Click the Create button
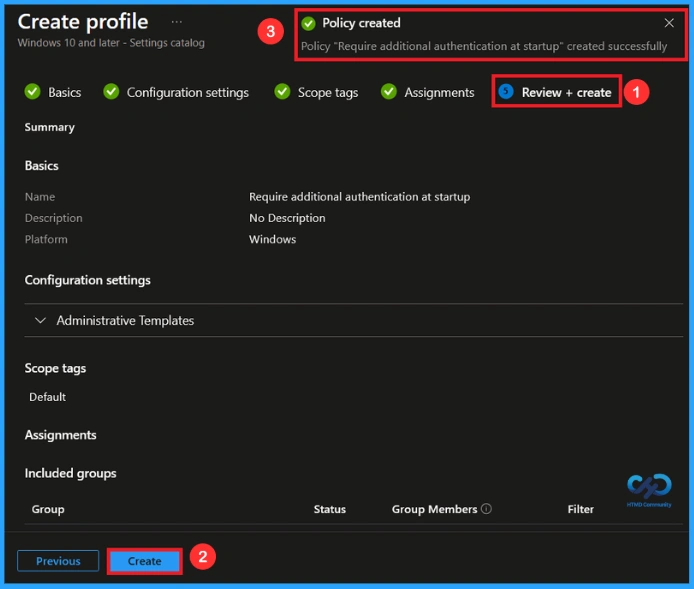 coord(144,561)
